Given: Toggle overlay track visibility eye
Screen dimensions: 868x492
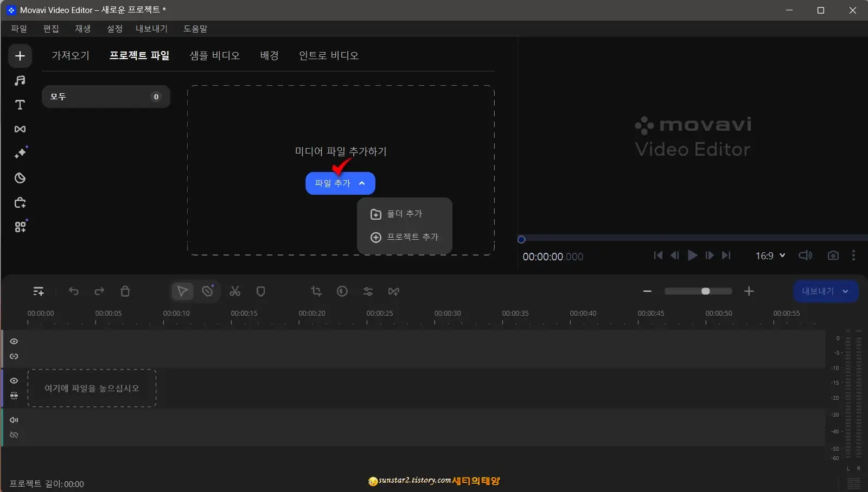Looking at the screenshot, I should [x=14, y=341].
